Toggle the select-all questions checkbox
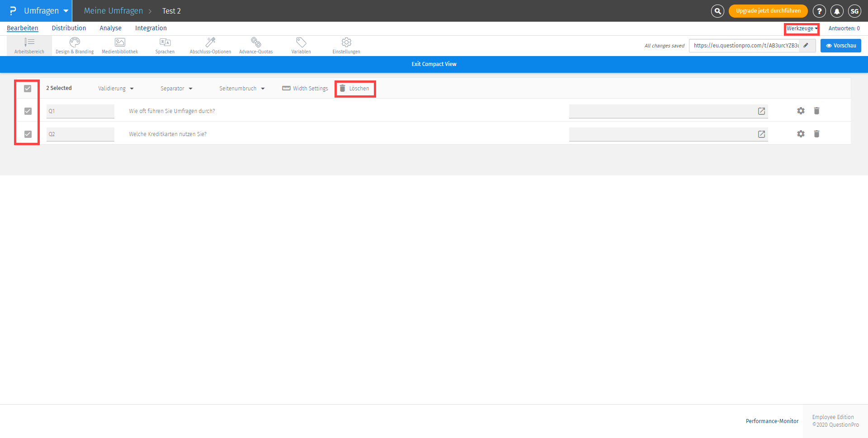The width and height of the screenshot is (868, 438). pyautogui.click(x=28, y=89)
